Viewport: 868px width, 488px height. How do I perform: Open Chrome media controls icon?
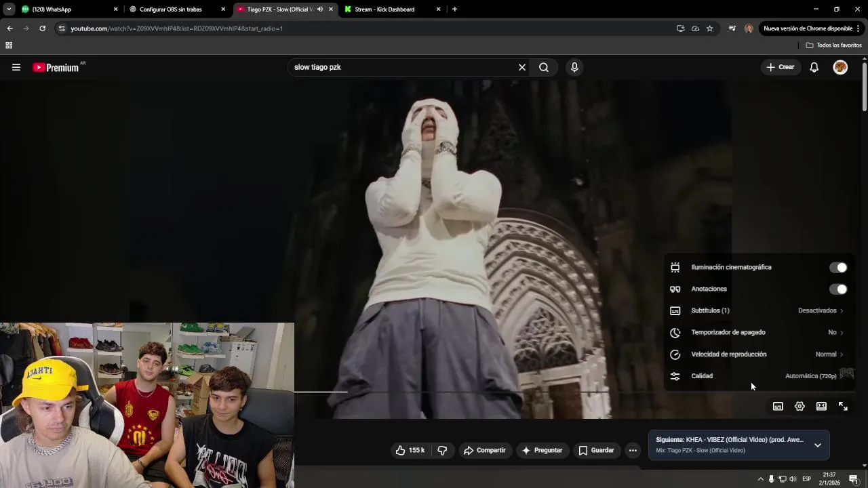pyautogui.click(x=732, y=28)
